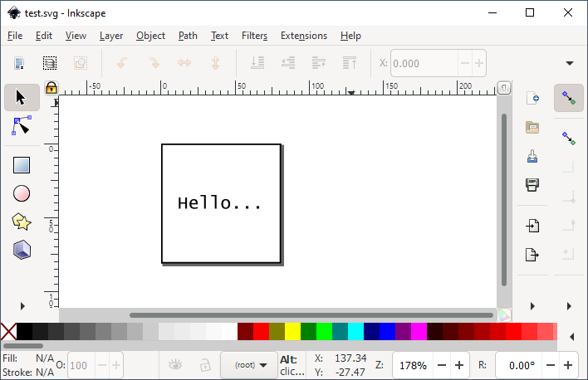Click the Save document icon
588x380 pixels.
tap(532, 156)
